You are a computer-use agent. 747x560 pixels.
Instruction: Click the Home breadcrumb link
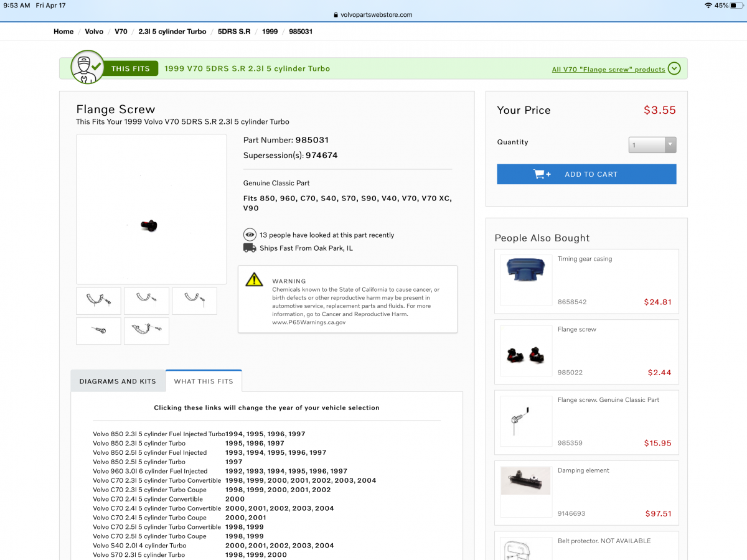63,32
